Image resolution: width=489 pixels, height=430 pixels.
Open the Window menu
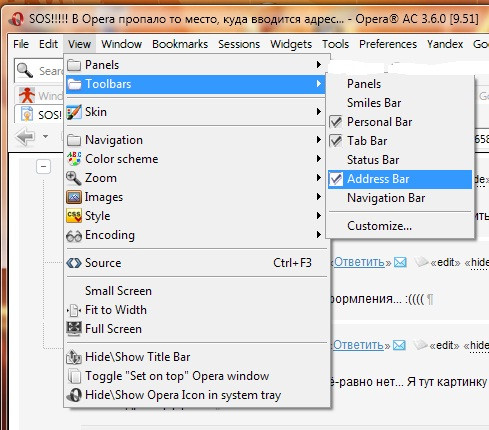[122, 44]
